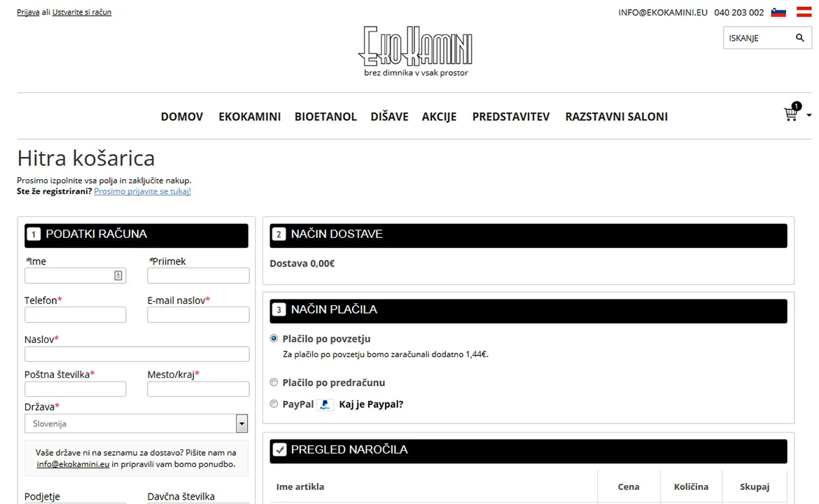Switch to Austrian flag language
Image resolution: width=819 pixels, height=504 pixels.
click(804, 12)
